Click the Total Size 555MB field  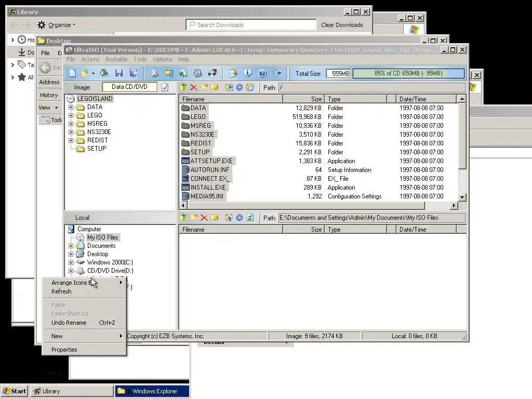point(338,73)
